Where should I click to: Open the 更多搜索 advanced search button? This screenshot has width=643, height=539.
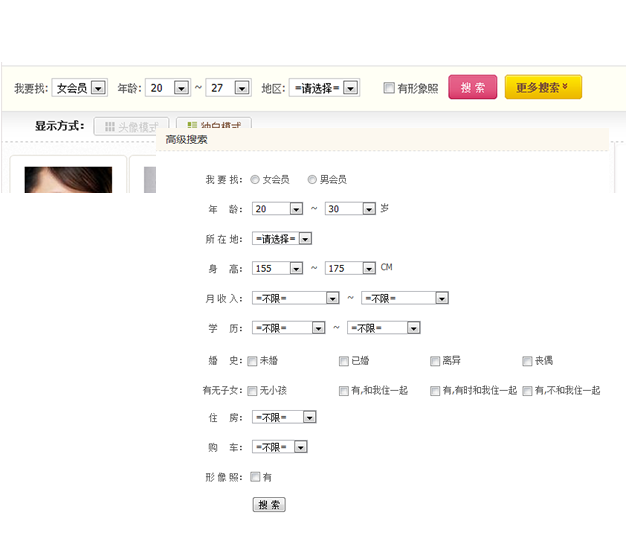pyautogui.click(x=542, y=88)
